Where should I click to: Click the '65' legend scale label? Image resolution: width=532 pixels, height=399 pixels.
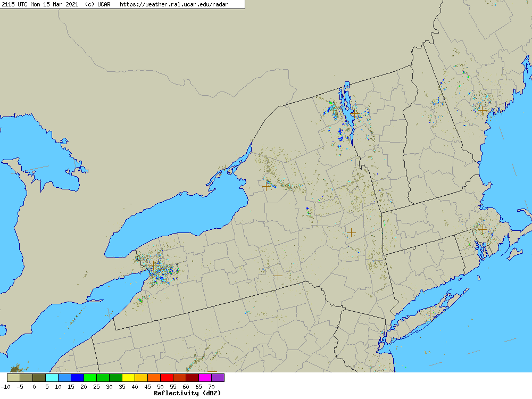(x=198, y=387)
